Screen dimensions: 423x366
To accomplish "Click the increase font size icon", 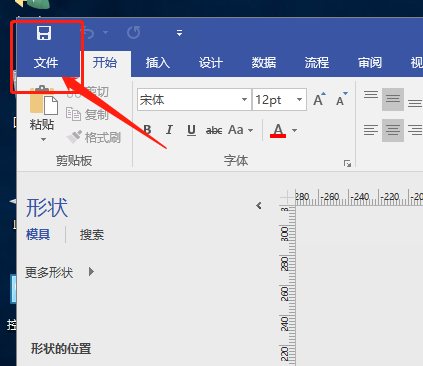I will click(x=319, y=99).
